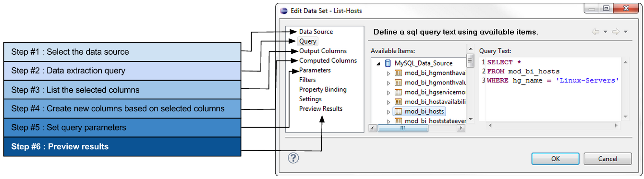
Task: Open the back history dropdown arrow
Action: click(x=605, y=32)
